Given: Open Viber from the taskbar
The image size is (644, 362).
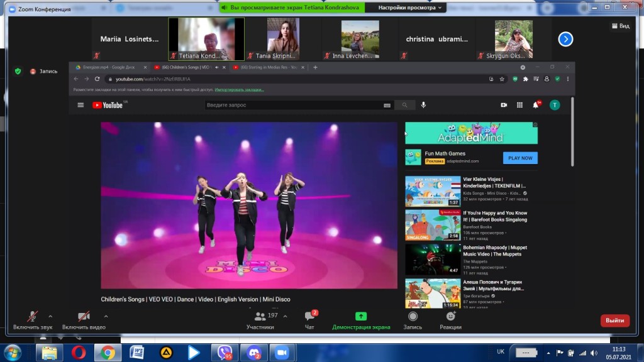Looking at the screenshot, I should (x=225, y=353).
